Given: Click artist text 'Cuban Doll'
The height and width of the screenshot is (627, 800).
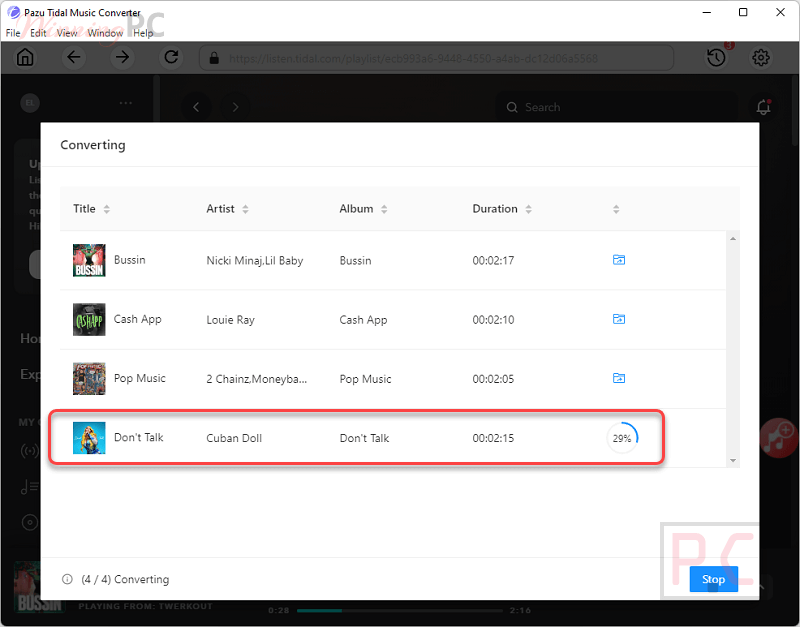Looking at the screenshot, I should coord(234,438).
